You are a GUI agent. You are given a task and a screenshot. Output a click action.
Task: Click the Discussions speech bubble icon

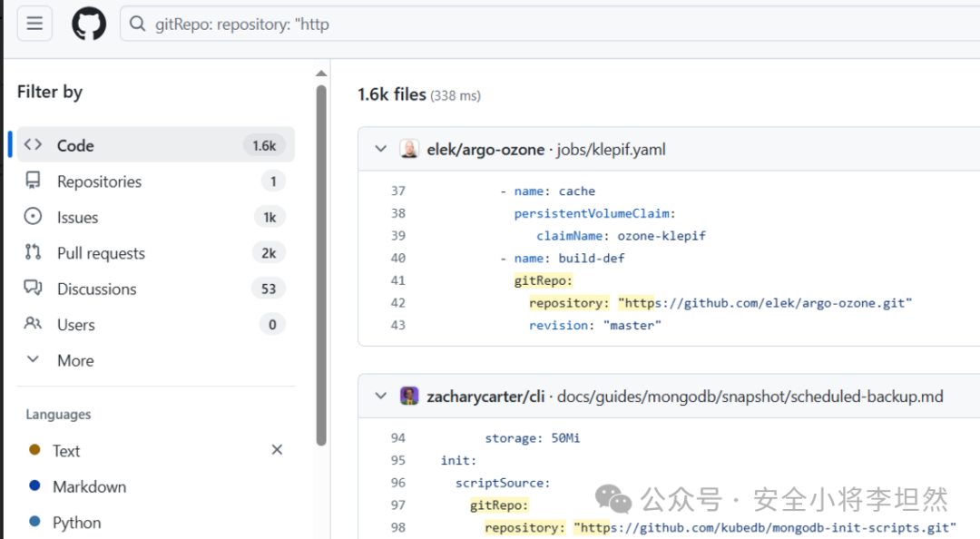[34, 288]
